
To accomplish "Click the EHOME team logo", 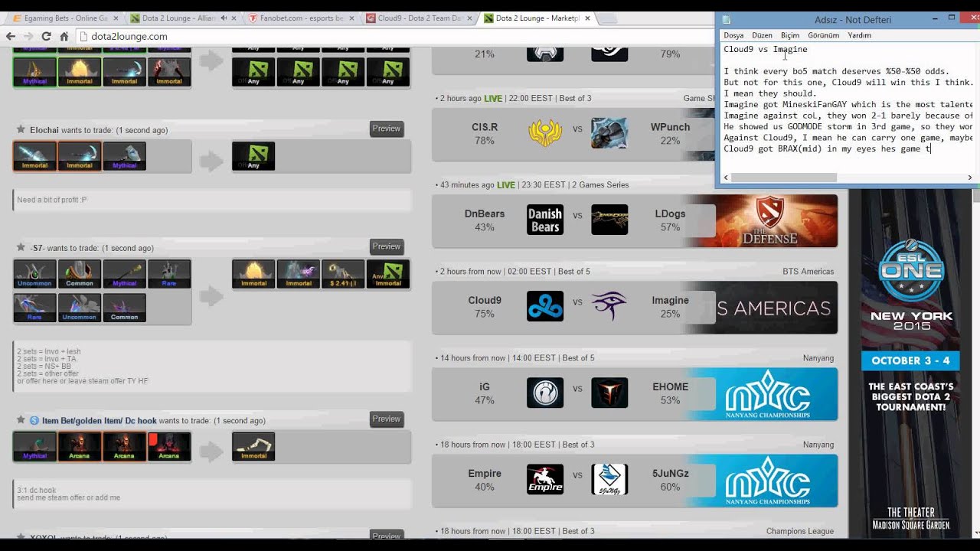I will [609, 393].
